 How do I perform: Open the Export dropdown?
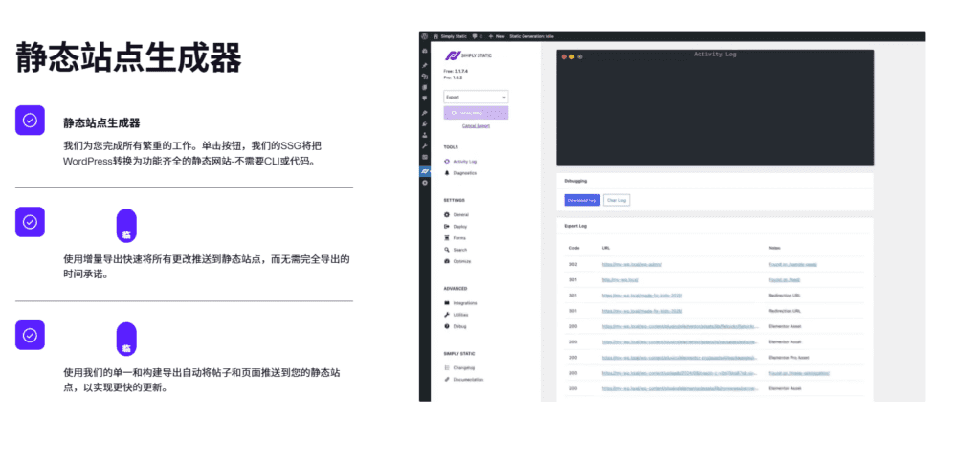pyautogui.click(x=476, y=98)
